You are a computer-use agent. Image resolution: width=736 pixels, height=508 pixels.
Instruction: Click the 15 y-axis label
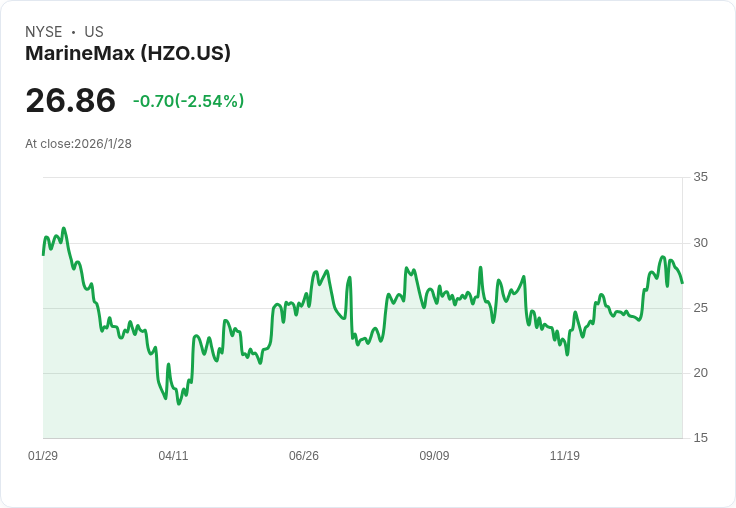coord(700,438)
